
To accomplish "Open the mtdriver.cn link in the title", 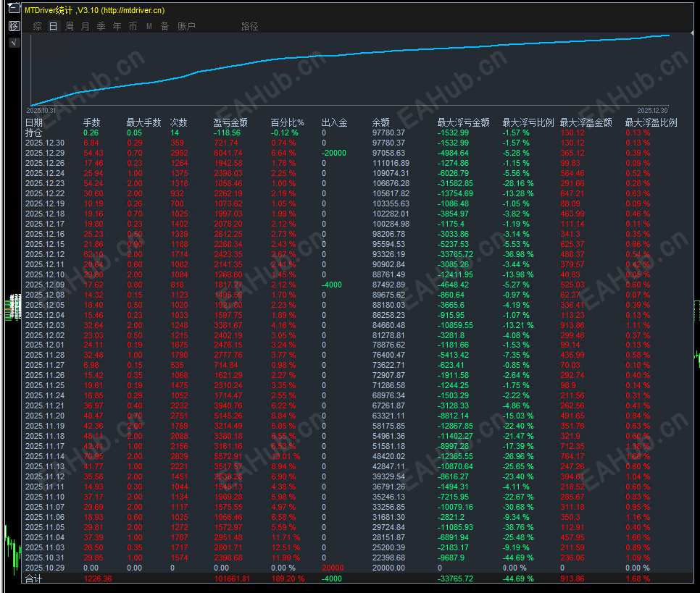I will click(x=133, y=10).
